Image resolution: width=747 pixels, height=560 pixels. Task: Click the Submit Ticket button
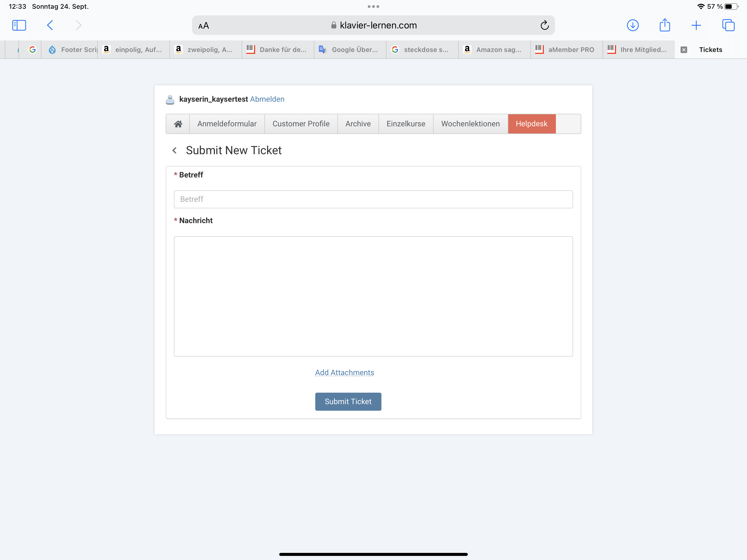[348, 401]
